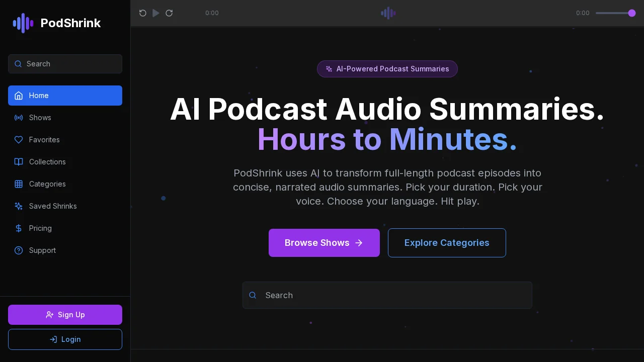Open Favorites from the sidebar heart icon
The width and height of the screenshot is (644, 362).
pyautogui.click(x=19, y=140)
